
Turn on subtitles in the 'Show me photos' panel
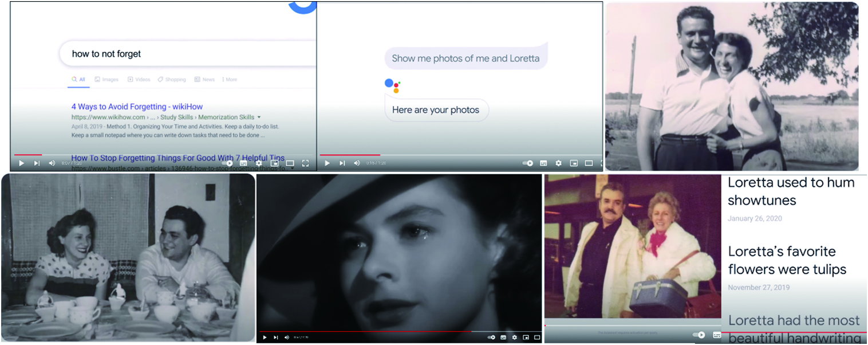coord(543,163)
